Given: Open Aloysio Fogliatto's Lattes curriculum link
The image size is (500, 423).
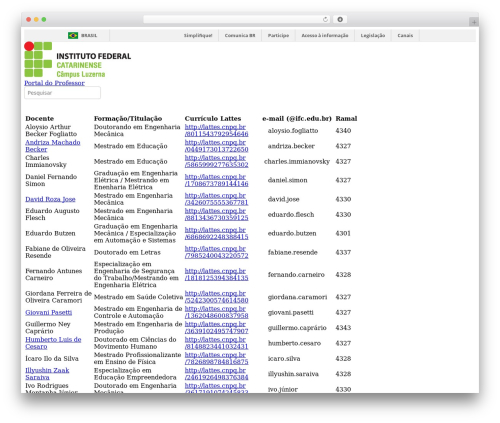Looking at the screenshot, I should point(216,130).
